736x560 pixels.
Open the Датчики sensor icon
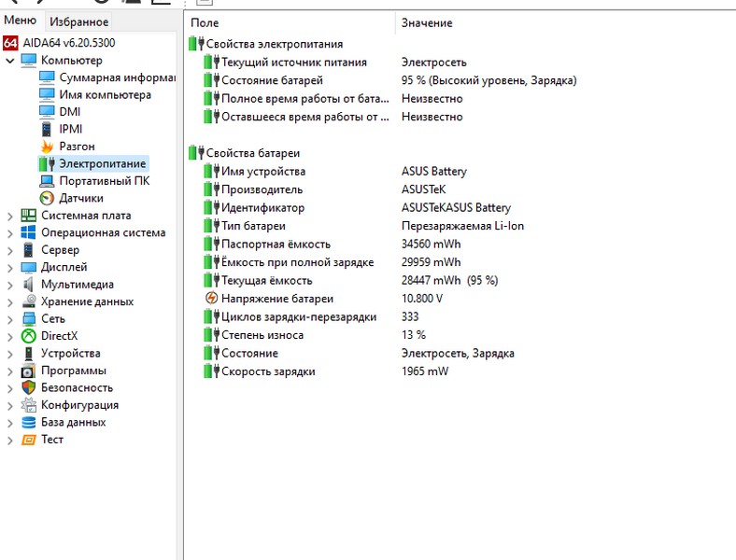47,198
